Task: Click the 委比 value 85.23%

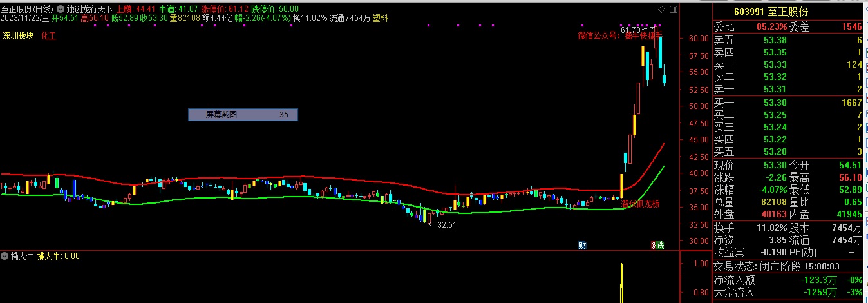Action: pyautogui.click(x=771, y=27)
